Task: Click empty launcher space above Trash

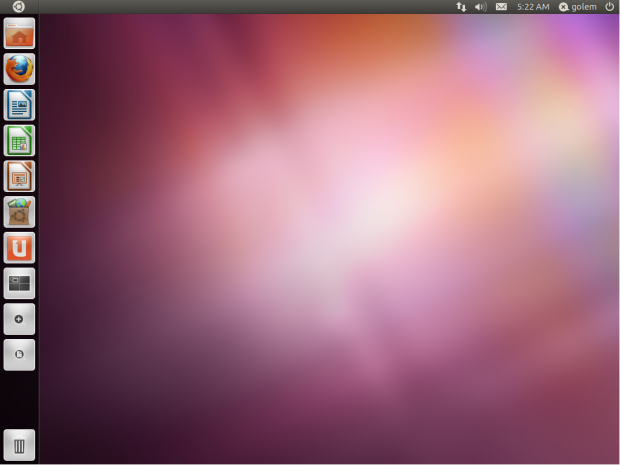Action: [x=19, y=400]
